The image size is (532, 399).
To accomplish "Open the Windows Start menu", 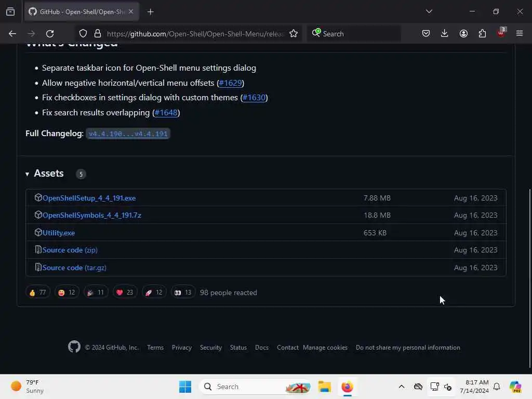I will [x=185, y=387].
